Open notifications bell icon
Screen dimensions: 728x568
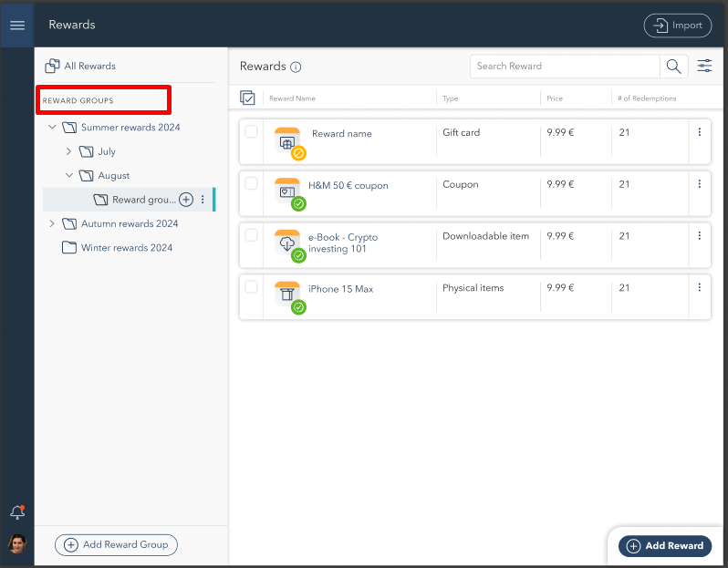tap(17, 512)
